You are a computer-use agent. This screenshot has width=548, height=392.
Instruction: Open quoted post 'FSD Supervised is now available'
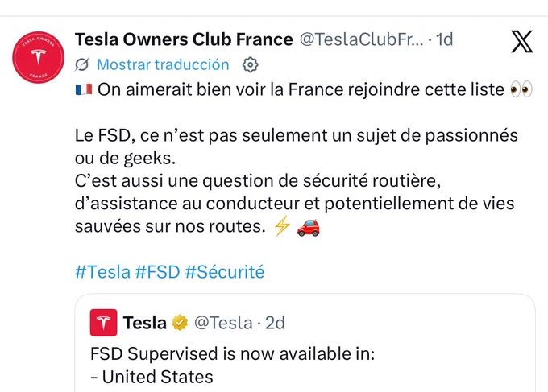coord(305,343)
